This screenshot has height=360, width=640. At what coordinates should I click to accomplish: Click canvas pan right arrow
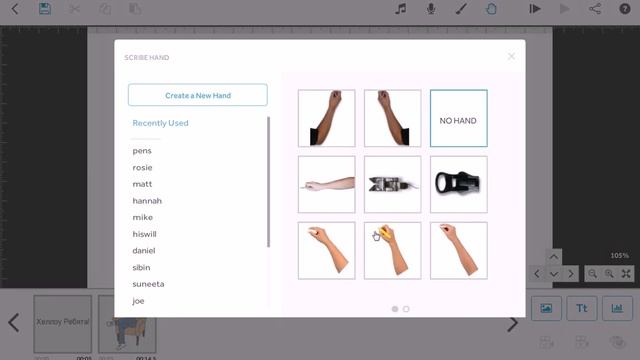[571, 274]
